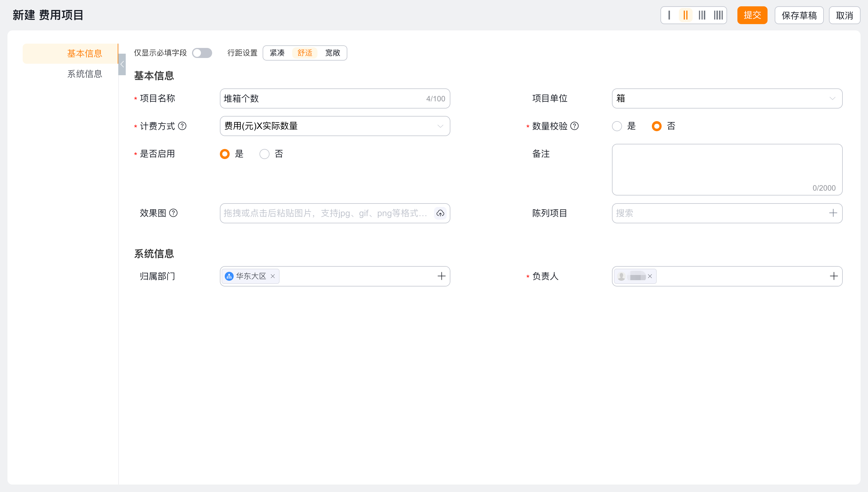Select 是 for 数量校验
This screenshot has width=868, height=492.
617,126
